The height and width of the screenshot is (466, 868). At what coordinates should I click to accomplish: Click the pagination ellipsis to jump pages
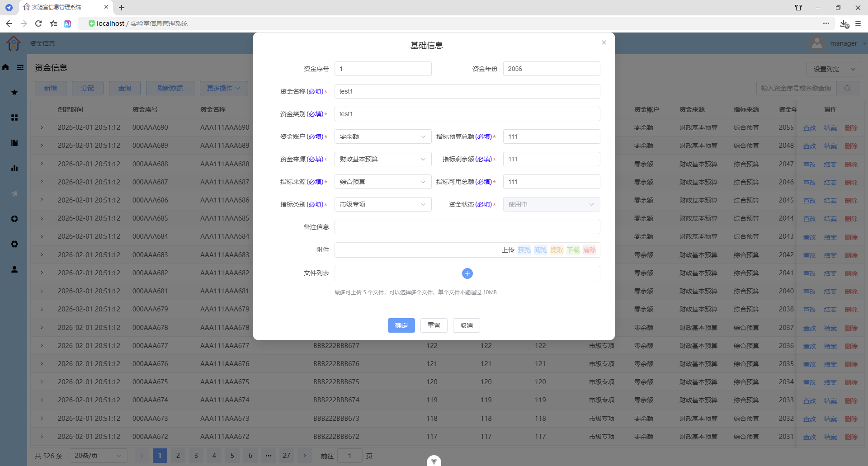pos(269,456)
